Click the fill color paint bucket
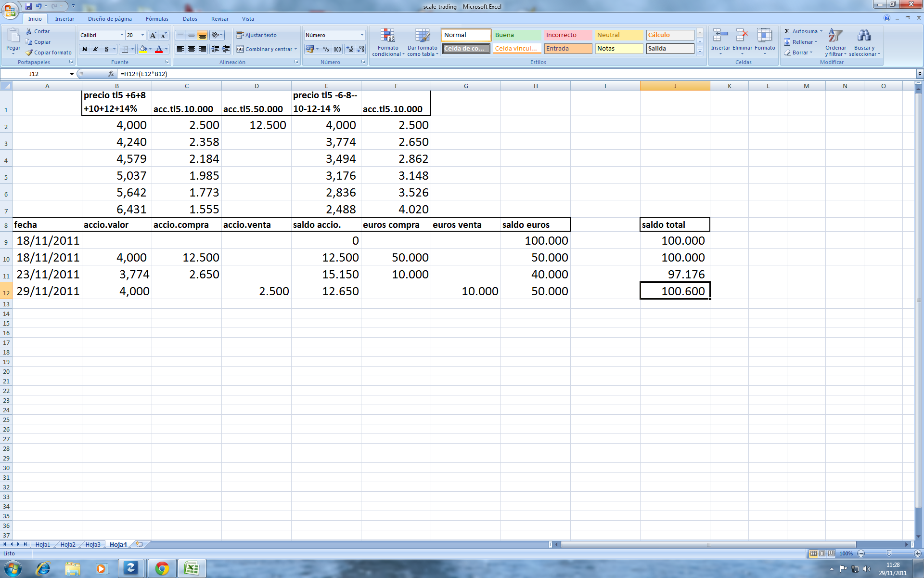The height and width of the screenshot is (578, 924). (x=143, y=49)
